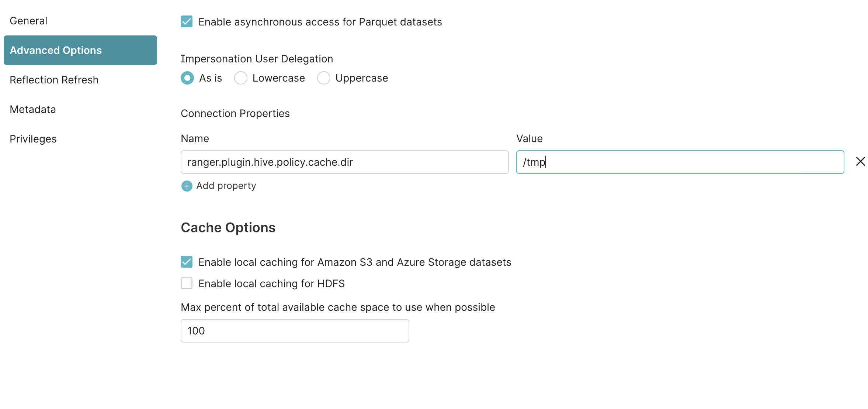868x409 pixels.
Task: Click the 'Uppercase' option label text
Action: [361, 78]
